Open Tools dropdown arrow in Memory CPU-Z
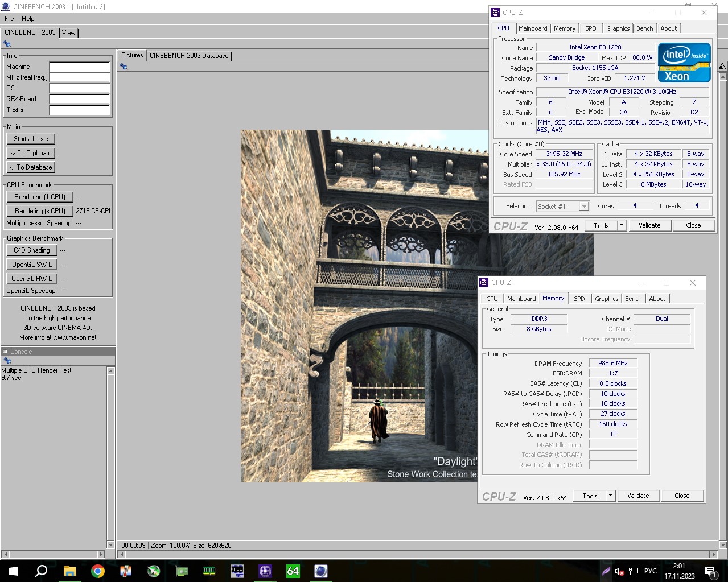The width and height of the screenshot is (728, 582). (x=610, y=496)
